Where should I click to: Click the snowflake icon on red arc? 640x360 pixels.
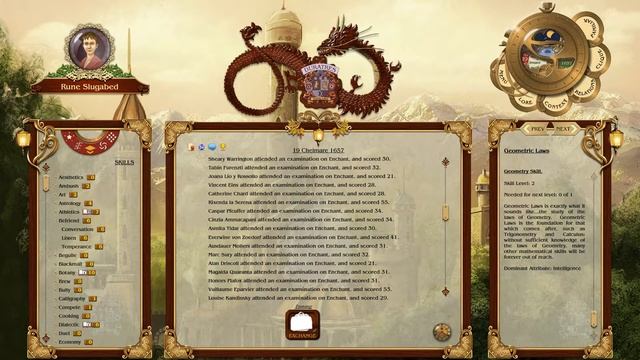(x=78, y=145)
